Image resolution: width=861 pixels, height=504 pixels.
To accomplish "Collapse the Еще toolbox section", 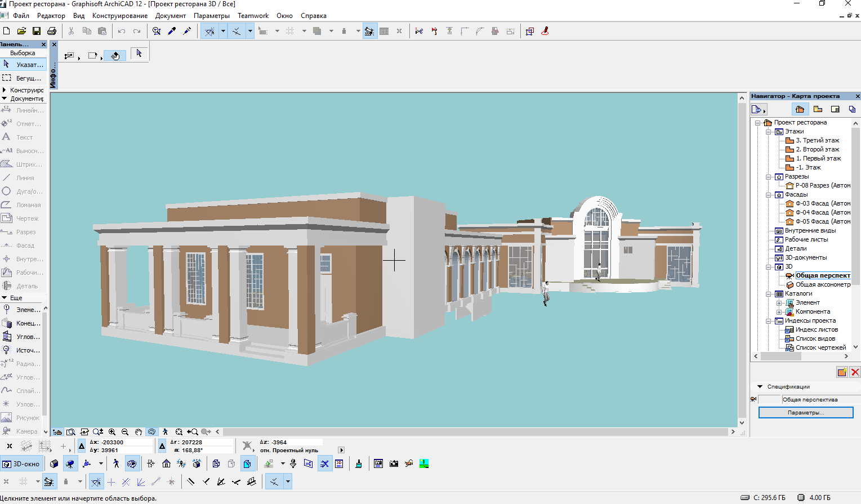I will [x=5, y=298].
